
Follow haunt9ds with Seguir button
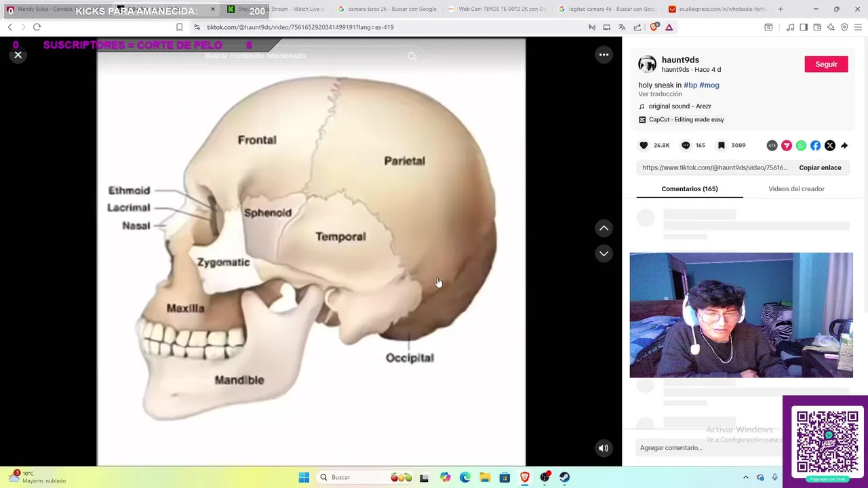point(826,64)
